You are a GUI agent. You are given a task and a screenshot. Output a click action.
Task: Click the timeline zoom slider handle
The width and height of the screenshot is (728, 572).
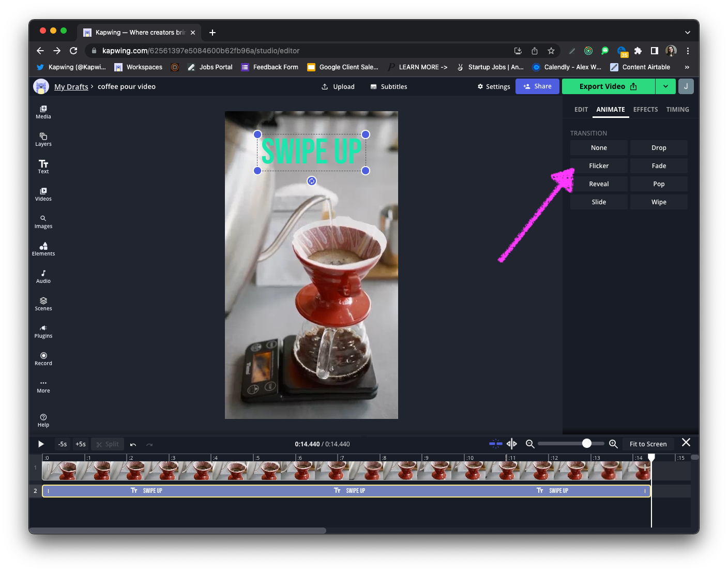point(586,443)
